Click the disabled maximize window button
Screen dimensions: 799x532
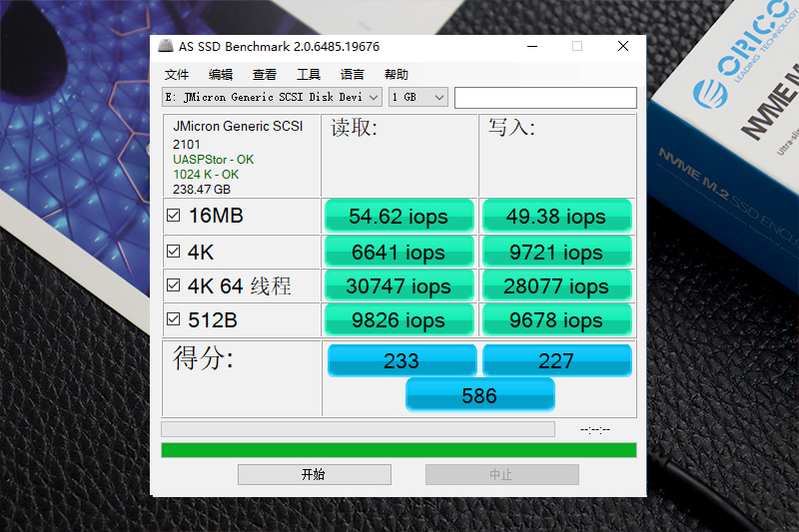pyautogui.click(x=577, y=46)
